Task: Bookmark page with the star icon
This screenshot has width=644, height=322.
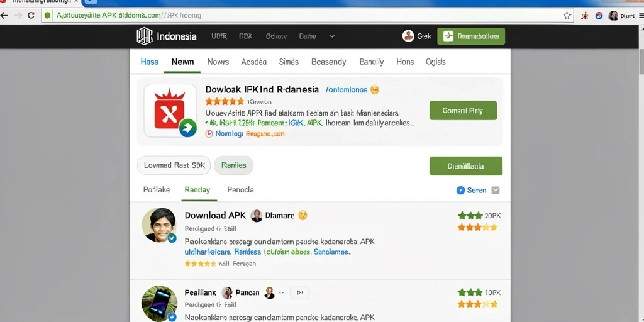Action: tap(567, 16)
